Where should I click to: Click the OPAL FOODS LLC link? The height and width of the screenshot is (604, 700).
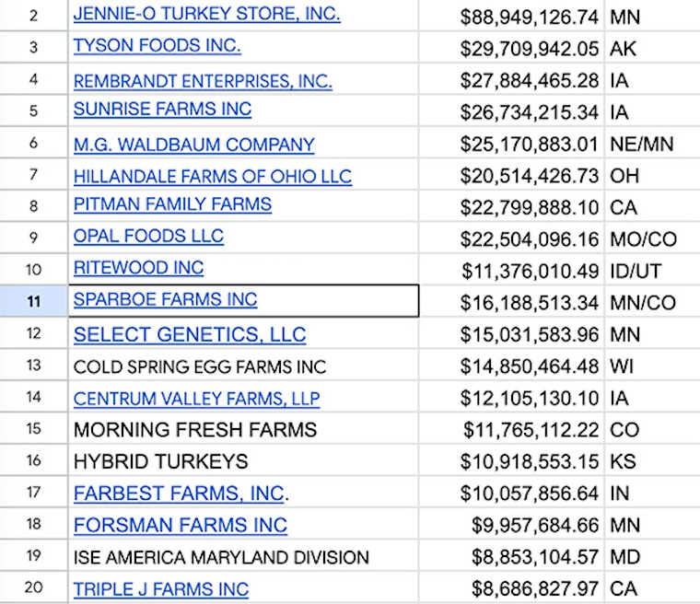click(x=148, y=236)
